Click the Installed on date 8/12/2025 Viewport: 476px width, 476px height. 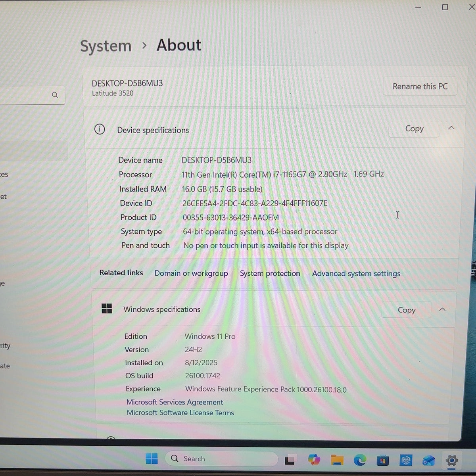click(201, 363)
